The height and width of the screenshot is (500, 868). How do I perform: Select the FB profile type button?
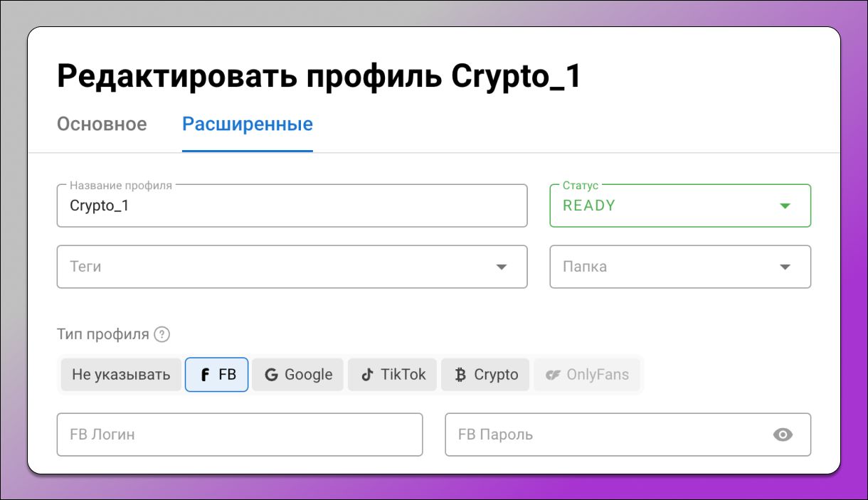coord(216,374)
